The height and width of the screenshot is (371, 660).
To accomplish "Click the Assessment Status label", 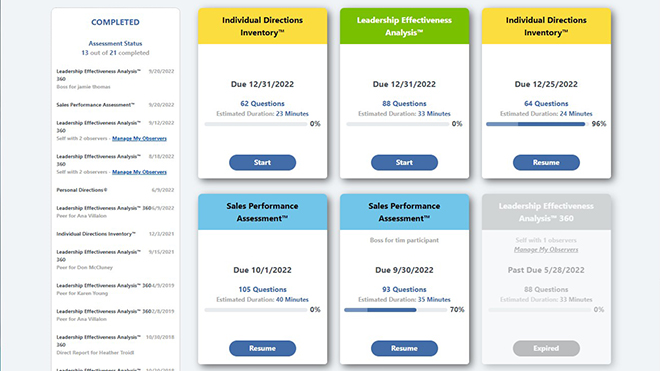I will [x=115, y=43].
